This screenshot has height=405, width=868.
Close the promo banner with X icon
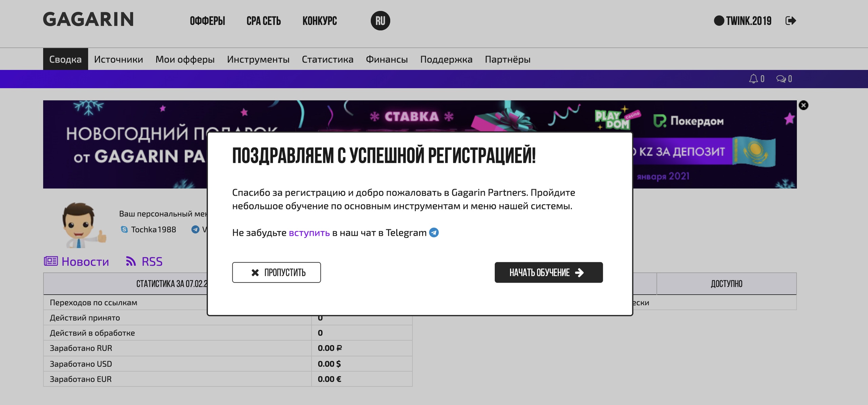coord(803,105)
